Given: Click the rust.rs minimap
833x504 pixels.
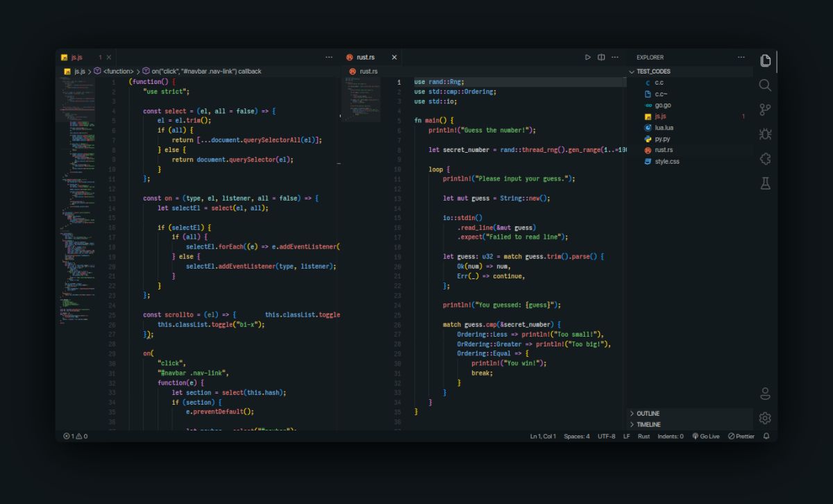Looking at the screenshot, I should pyautogui.click(x=361, y=99).
